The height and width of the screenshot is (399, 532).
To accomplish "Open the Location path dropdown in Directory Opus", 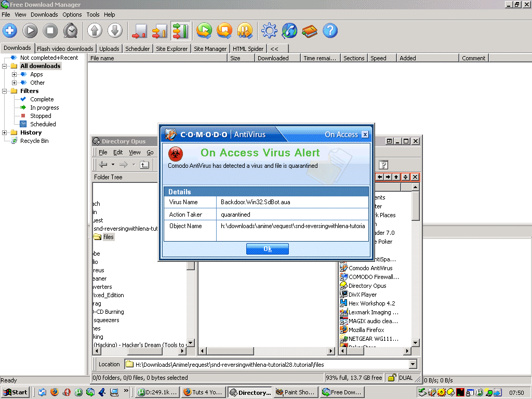I will pyautogui.click(x=413, y=364).
